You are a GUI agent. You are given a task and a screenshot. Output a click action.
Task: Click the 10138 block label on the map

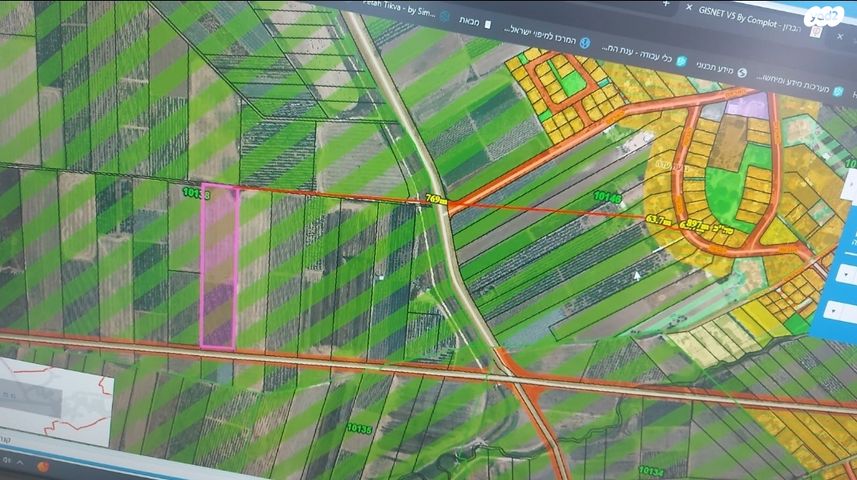[196, 193]
